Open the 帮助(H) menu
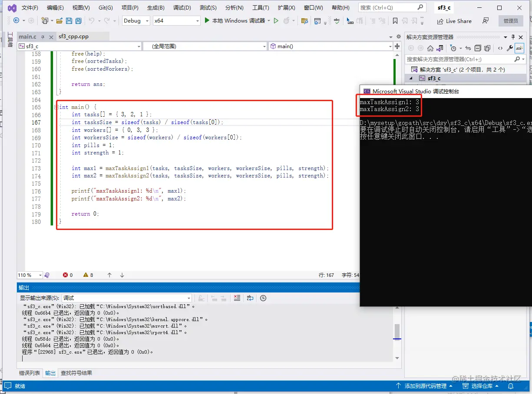Viewport: 532px width, 394px height. click(340, 8)
